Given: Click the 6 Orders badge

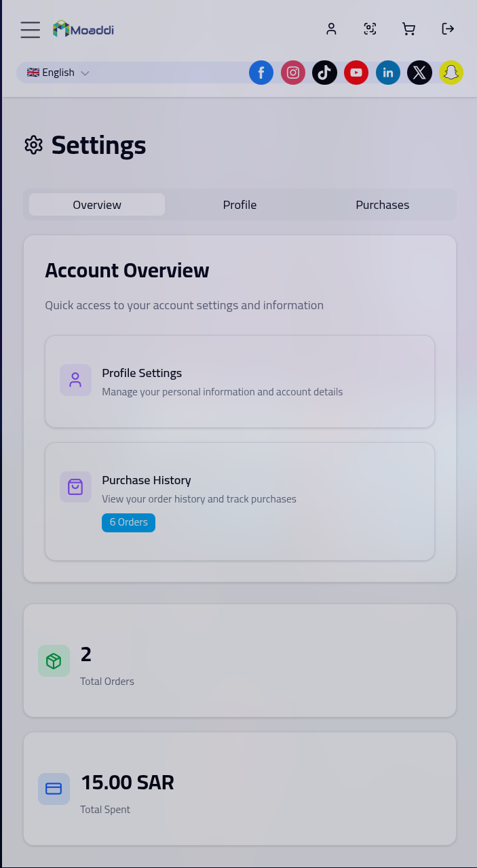Looking at the screenshot, I should point(128,523).
